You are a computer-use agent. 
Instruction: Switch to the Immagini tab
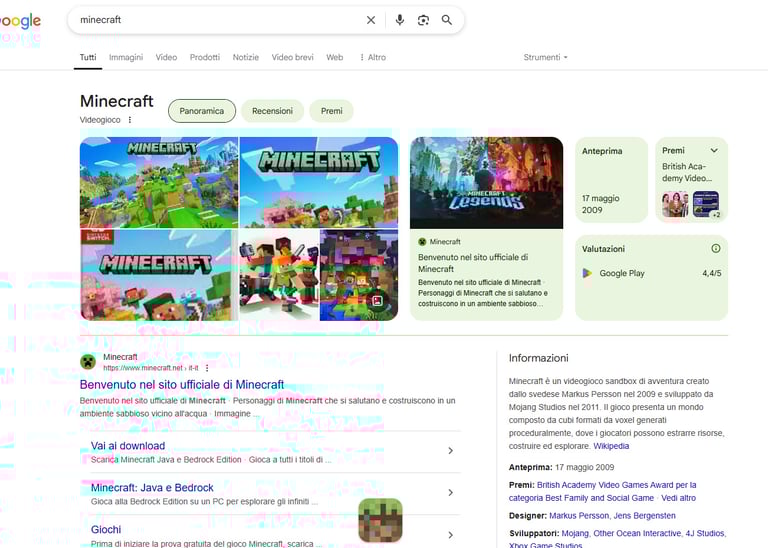(126, 57)
